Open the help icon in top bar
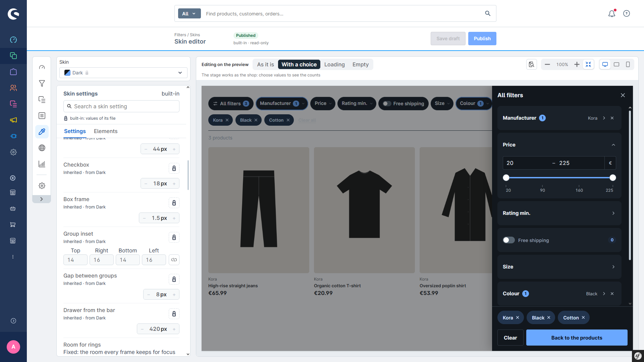Viewport: 644px width, 362px height. coord(627,13)
